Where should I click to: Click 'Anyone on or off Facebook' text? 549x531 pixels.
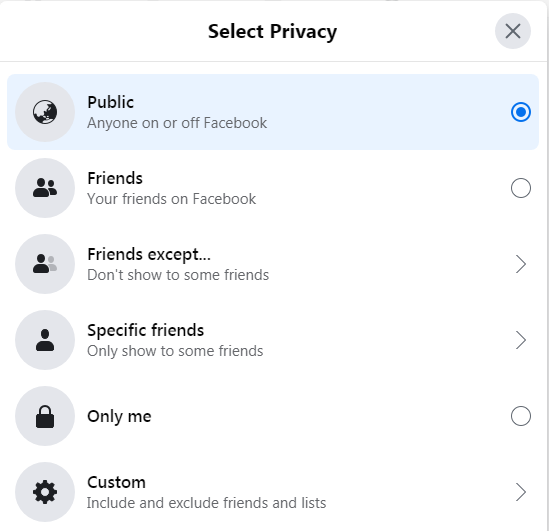(177, 123)
